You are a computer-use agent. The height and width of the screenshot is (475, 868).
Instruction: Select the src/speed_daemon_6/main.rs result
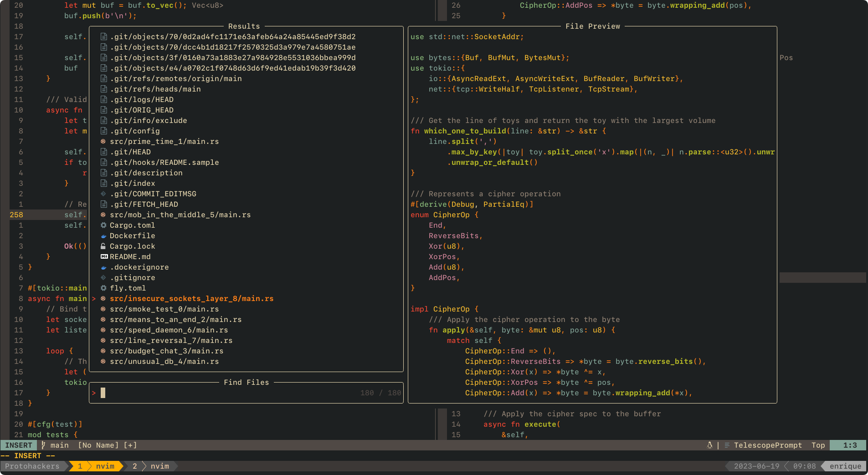click(x=246, y=330)
